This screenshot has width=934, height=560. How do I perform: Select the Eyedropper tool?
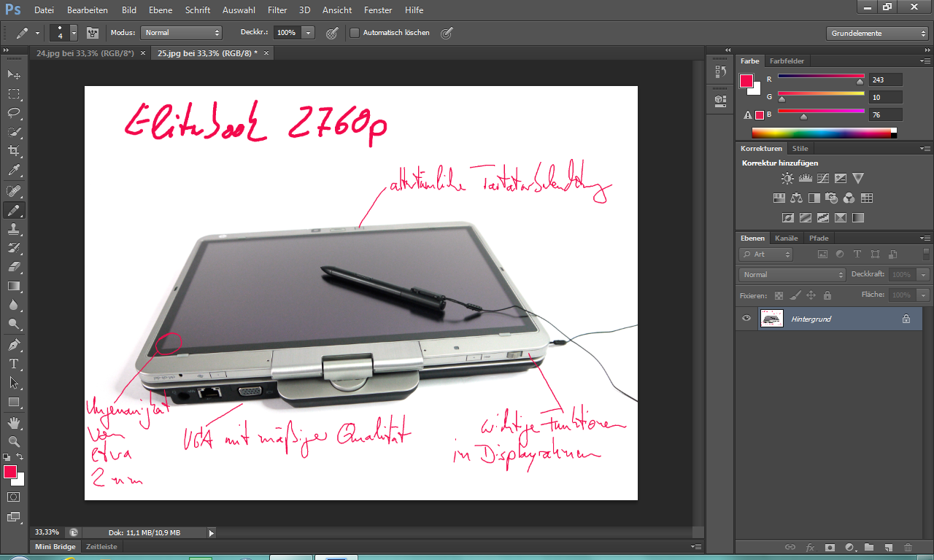14,171
